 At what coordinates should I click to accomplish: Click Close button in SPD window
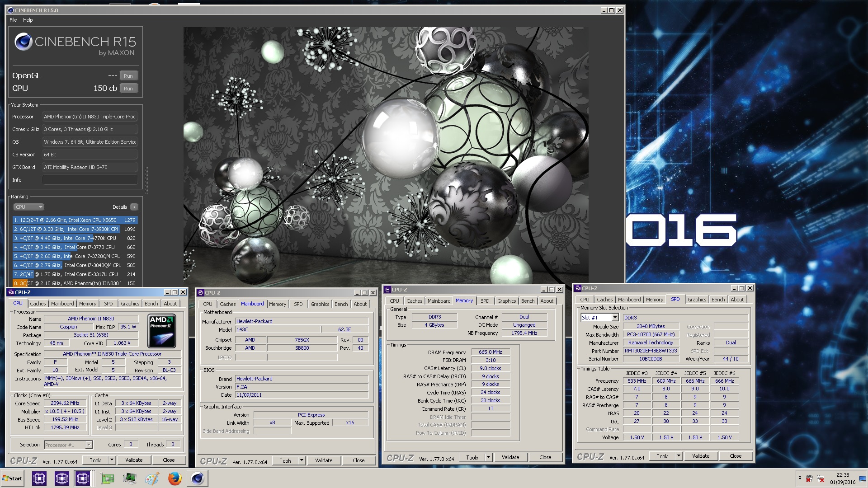(x=736, y=456)
